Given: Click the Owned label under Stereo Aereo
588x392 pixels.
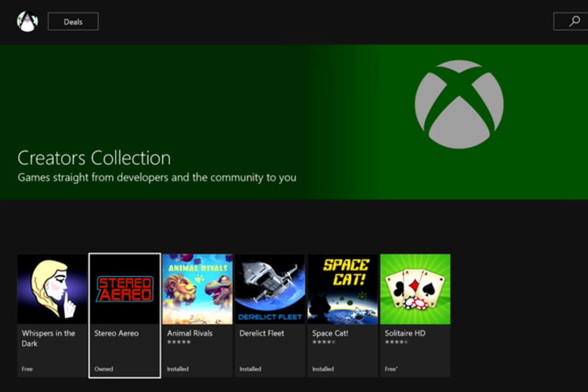Looking at the screenshot, I should click(104, 369).
